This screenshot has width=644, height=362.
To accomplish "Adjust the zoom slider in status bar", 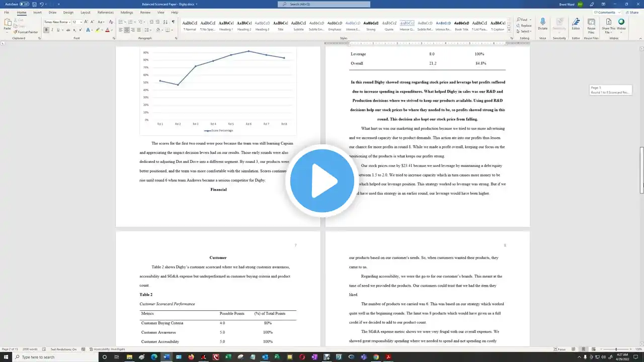I will click(616, 349).
